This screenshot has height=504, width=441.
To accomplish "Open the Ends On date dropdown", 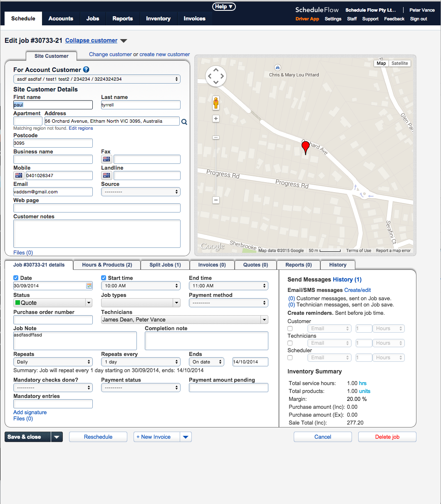I will pos(206,362).
